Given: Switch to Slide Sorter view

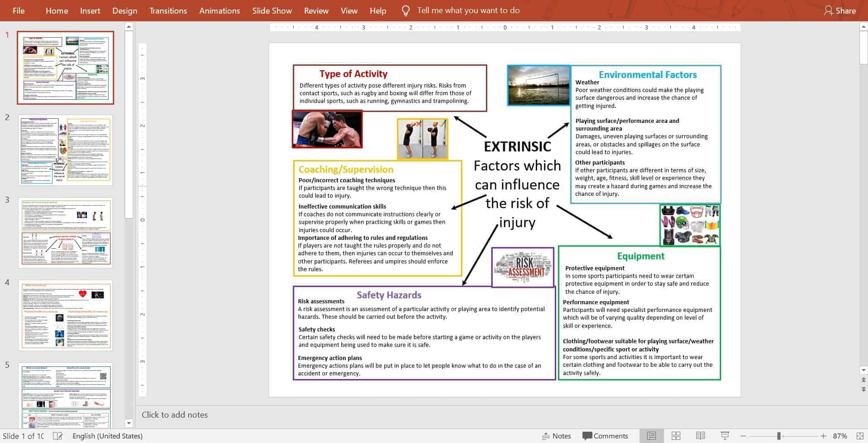Looking at the screenshot, I should pos(676,436).
